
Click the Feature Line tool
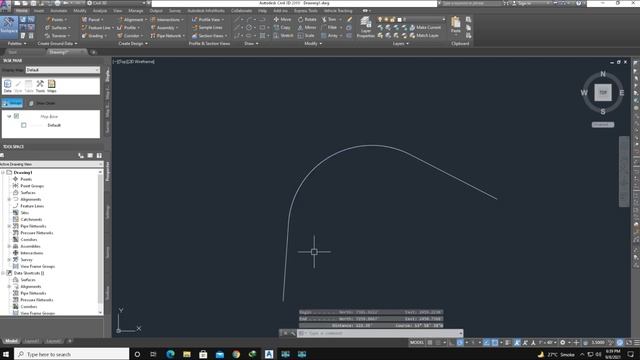[97, 27]
